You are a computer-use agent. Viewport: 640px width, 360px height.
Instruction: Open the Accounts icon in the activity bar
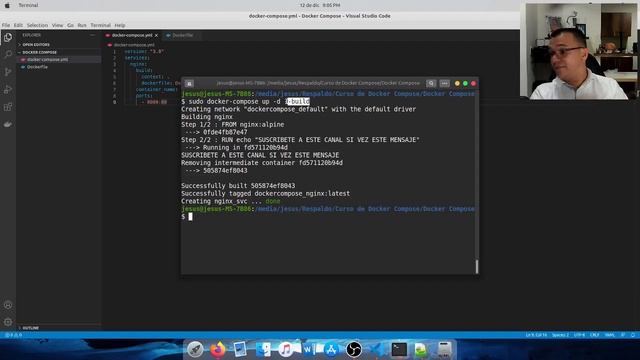(8, 305)
